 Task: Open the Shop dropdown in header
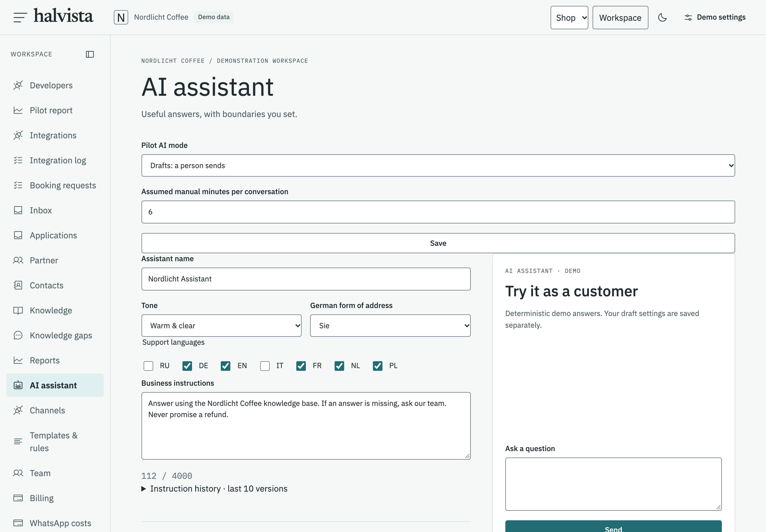tap(569, 18)
